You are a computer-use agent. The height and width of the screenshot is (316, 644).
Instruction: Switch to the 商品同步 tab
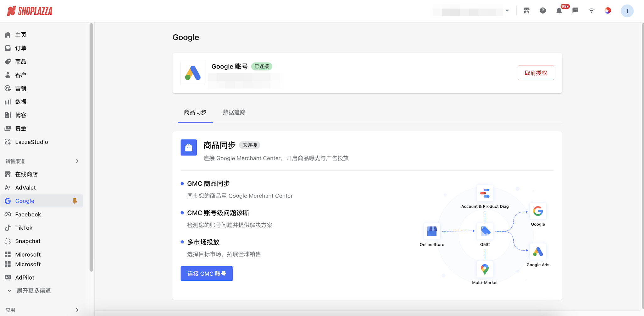195,112
